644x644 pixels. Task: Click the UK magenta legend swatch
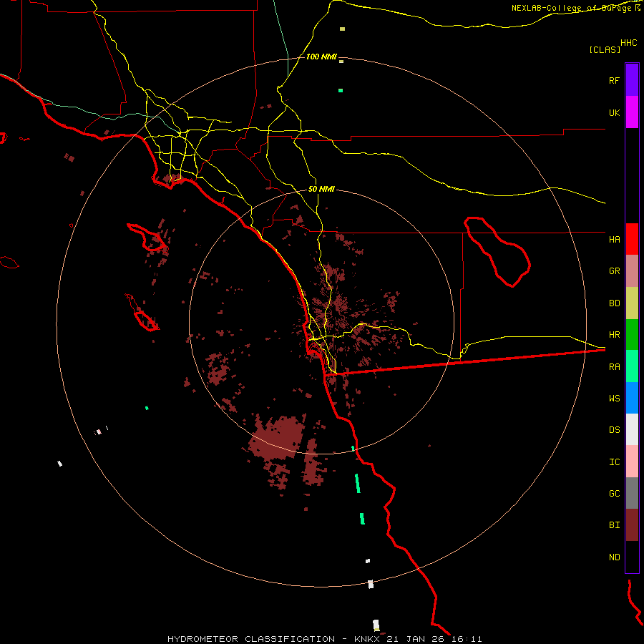click(x=632, y=112)
